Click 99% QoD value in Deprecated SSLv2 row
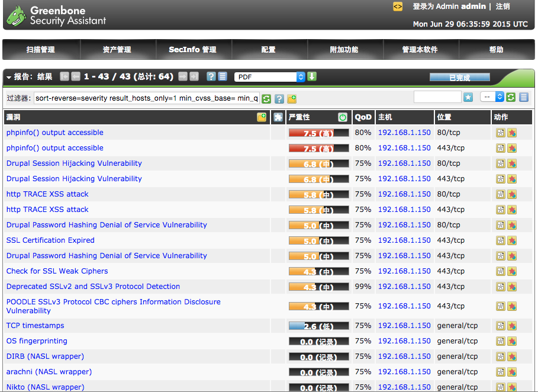This screenshot has height=392, width=538. coord(363,286)
